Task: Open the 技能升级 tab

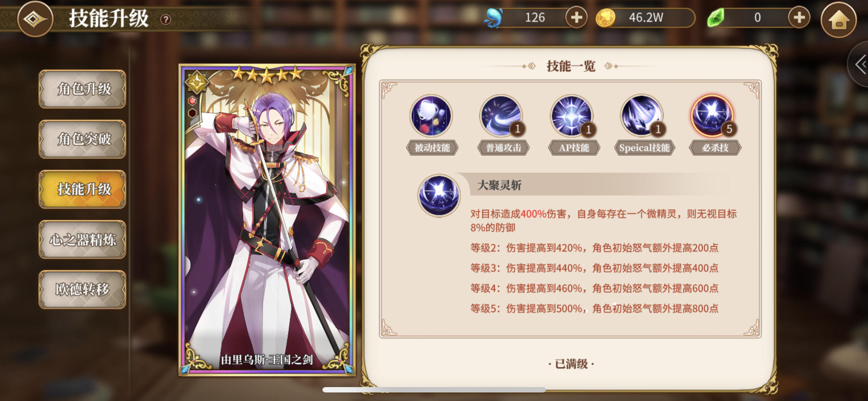Action: 82,189
